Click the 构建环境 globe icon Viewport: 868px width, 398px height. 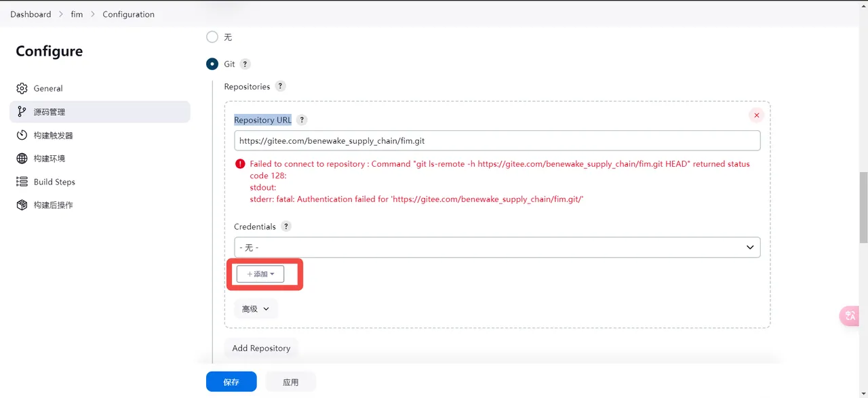pyautogui.click(x=22, y=159)
